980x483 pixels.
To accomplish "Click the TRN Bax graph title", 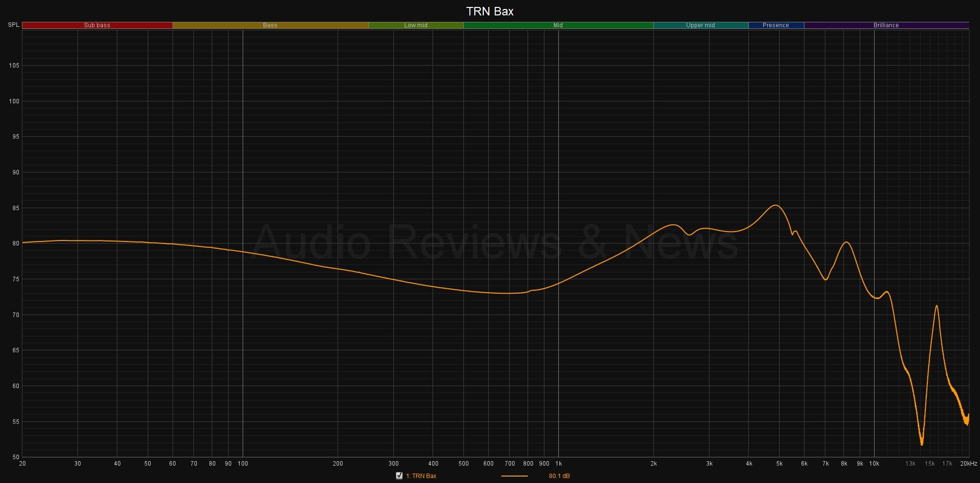I will pos(490,11).
